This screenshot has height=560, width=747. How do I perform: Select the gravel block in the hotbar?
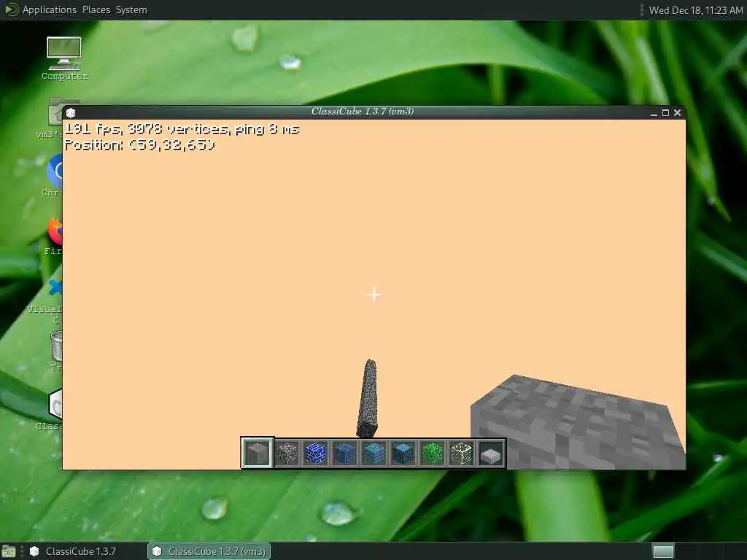(x=287, y=454)
